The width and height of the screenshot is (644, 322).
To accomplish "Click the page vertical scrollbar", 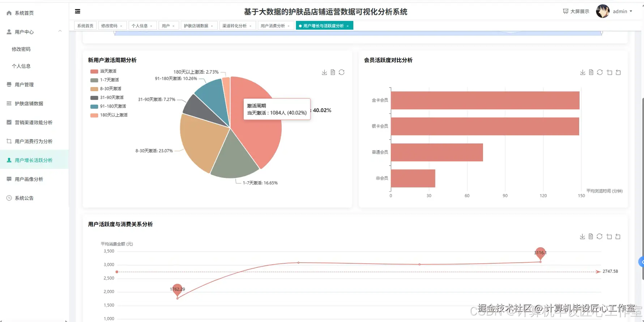I will tap(643, 188).
